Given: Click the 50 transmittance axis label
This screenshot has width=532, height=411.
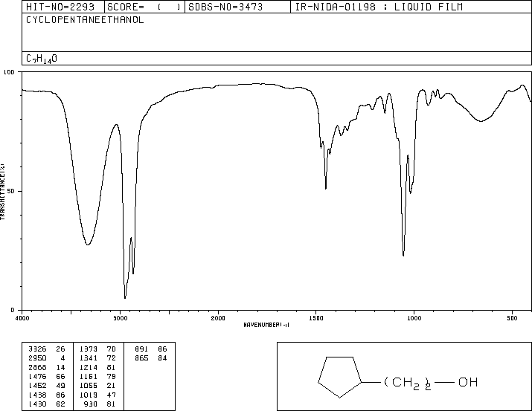Looking at the screenshot, I should [11, 191].
